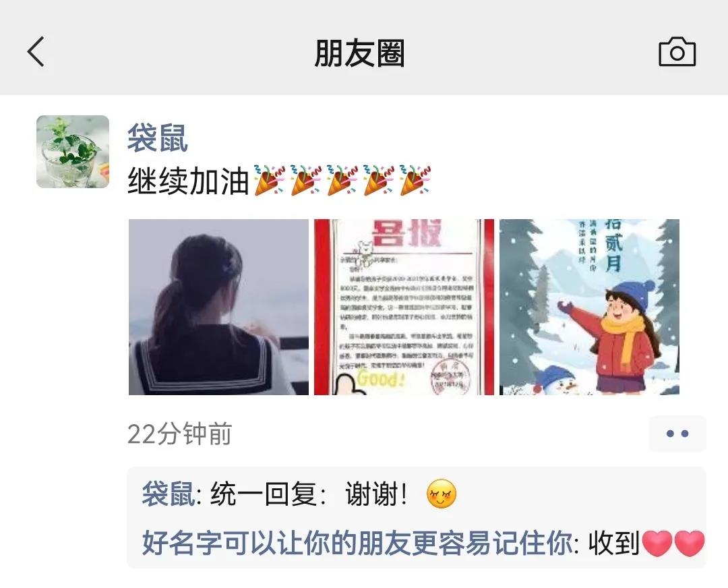
Task: Tap the party popper emoji row
Action: tap(342, 180)
